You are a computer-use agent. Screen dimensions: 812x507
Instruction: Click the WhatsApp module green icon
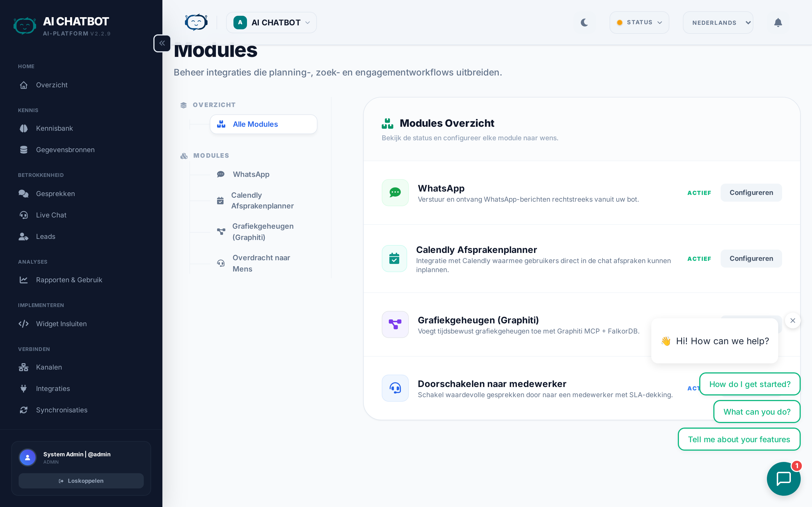[x=395, y=192]
